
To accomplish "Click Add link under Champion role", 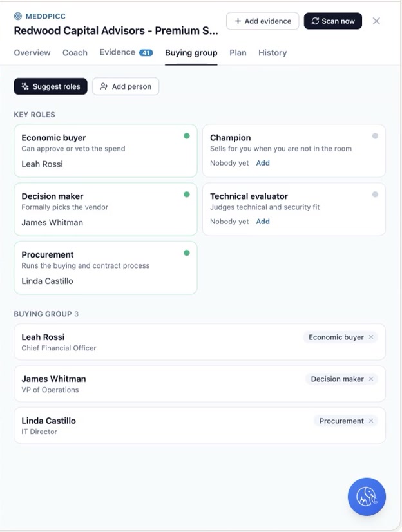I will pyautogui.click(x=263, y=163).
